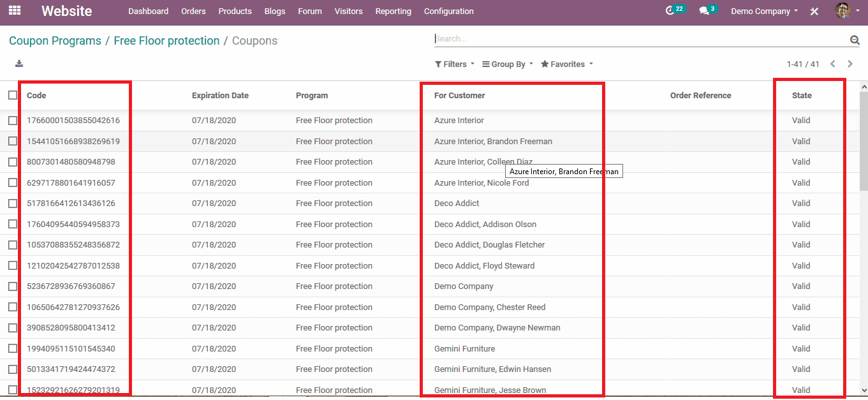The image size is (868, 400).
Task: Open the conversations chat icon with badge 3
Action: point(707,10)
